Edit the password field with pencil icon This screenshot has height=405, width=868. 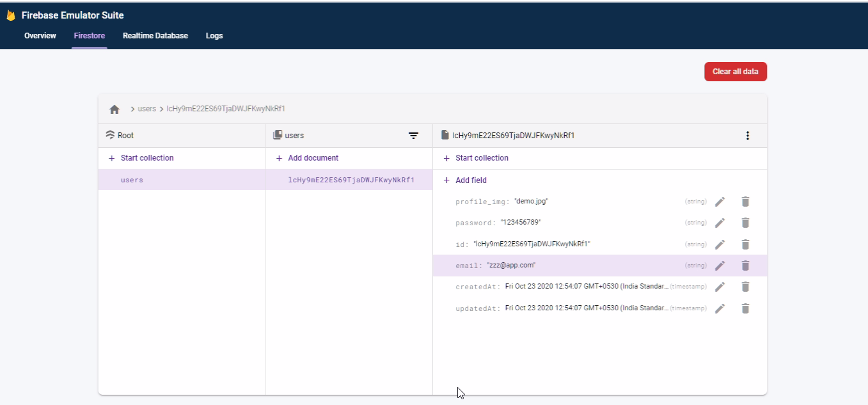coord(720,223)
